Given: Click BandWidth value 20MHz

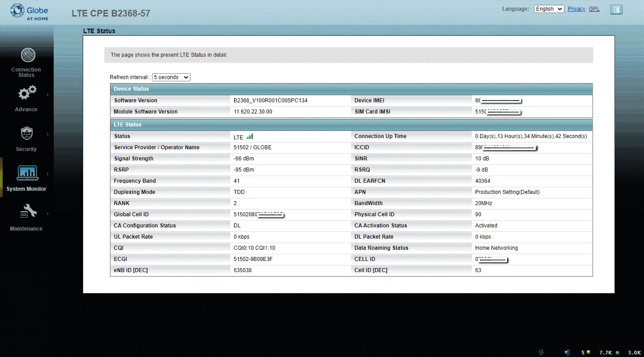Looking at the screenshot, I should pos(483,203).
